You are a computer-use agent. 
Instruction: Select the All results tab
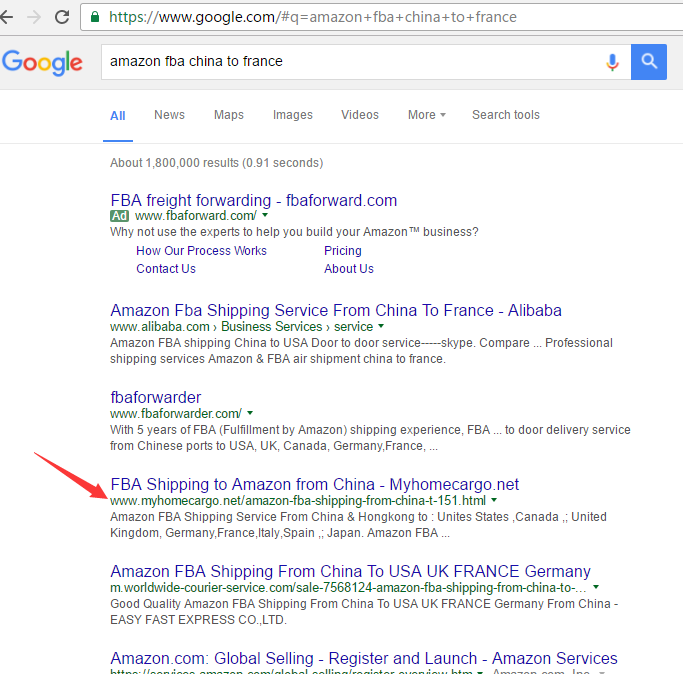[x=118, y=116]
